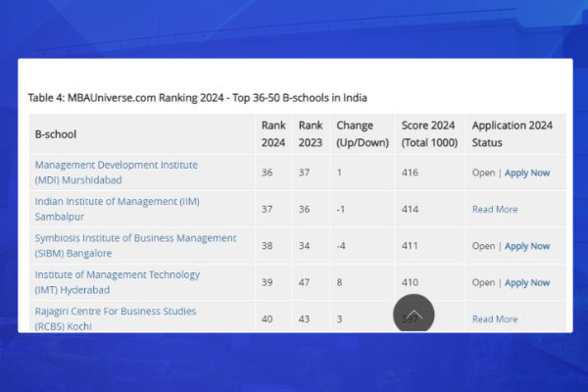The height and width of the screenshot is (392, 588).
Task: Open Rajagiri Centre For Business Studies link
Action: [115, 318]
